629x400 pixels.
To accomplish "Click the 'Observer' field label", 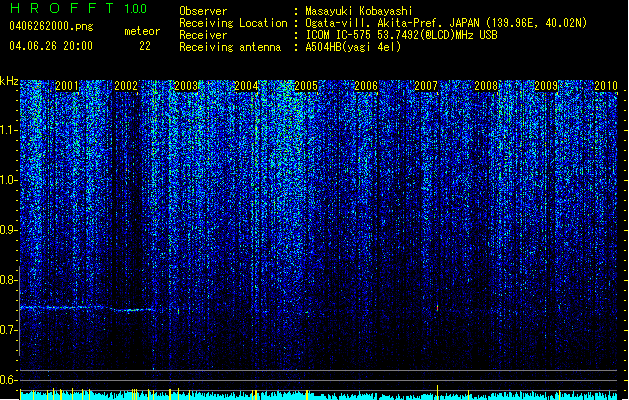I will pyautogui.click(x=203, y=11).
